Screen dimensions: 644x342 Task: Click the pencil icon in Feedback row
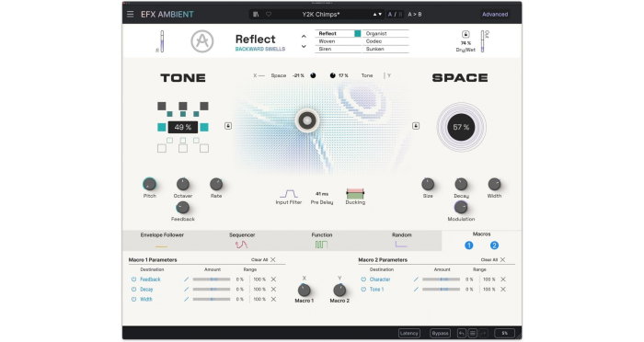point(186,279)
